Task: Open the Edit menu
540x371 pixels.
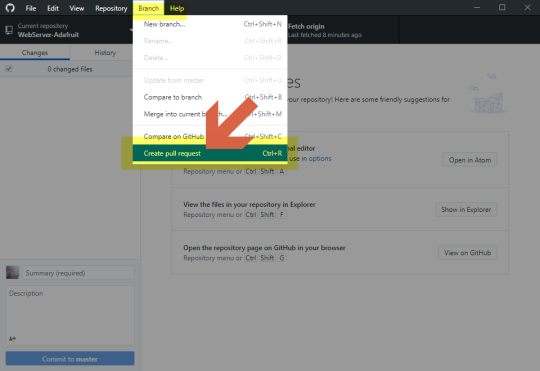Action: (53, 8)
